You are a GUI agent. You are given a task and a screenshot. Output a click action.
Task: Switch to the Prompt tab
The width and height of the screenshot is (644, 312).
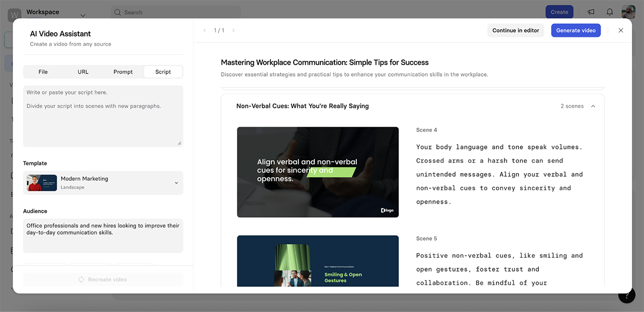point(123,71)
